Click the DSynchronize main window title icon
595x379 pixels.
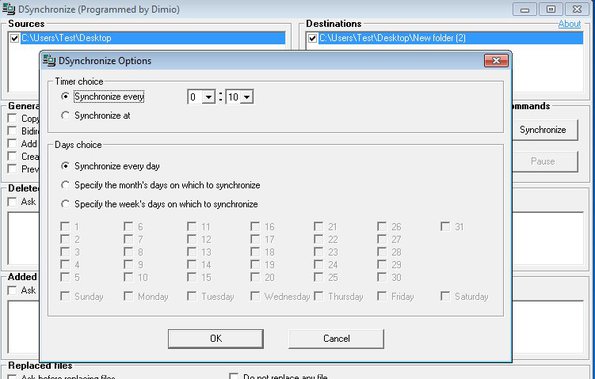point(8,9)
